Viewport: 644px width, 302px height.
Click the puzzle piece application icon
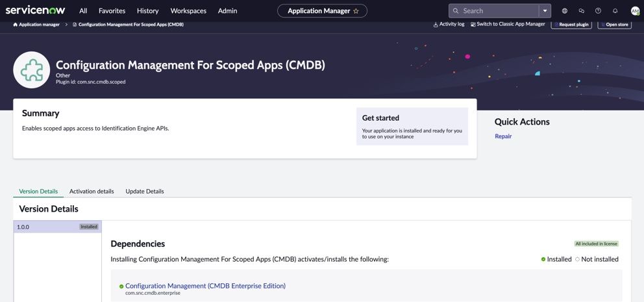pos(32,70)
